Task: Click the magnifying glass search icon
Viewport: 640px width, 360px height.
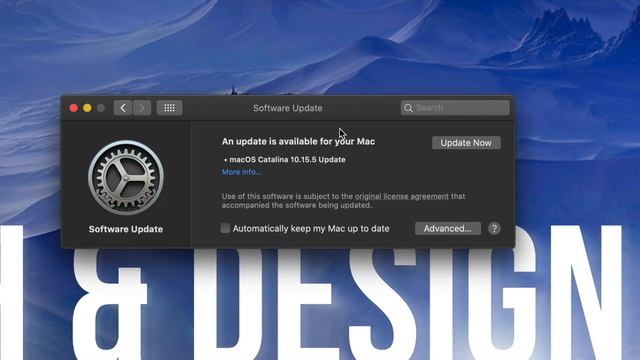Action: (x=408, y=108)
